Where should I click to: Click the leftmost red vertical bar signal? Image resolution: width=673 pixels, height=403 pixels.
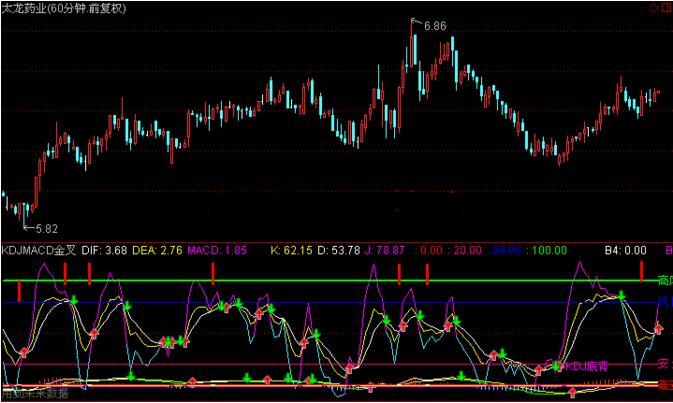click(18, 293)
